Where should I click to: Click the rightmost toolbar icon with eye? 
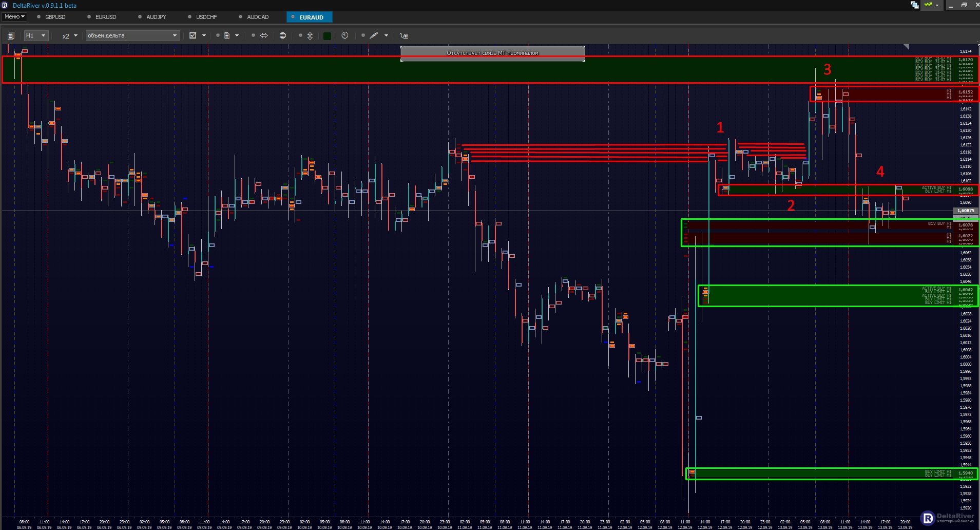point(404,36)
